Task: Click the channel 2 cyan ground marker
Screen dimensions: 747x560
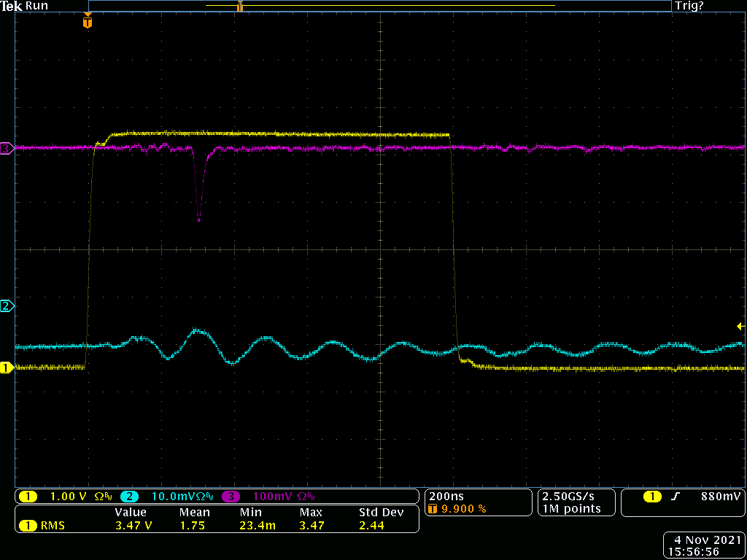Action: (7, 306)
